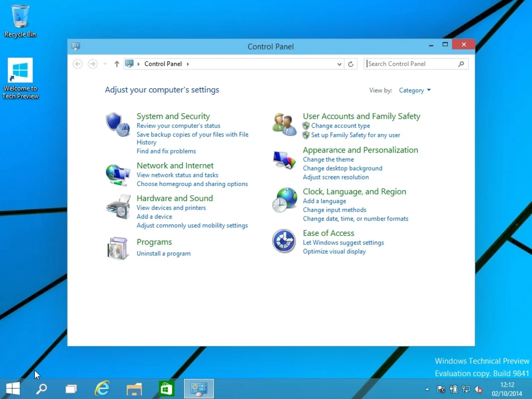The width and height of the screenshot is (532, 399).
Task: Launch Internet Explorer from the taskbar
Action: pos(102,389)
